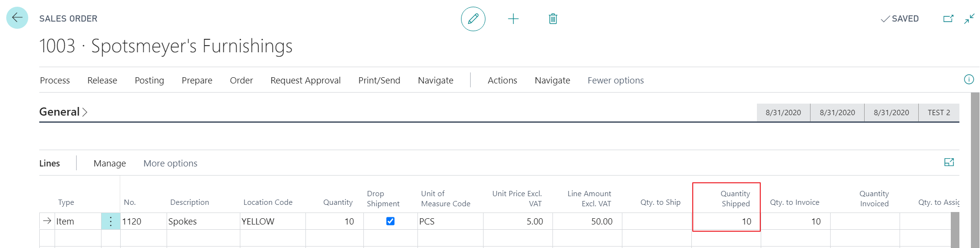The image size is (980, 248).
Task: Open the Print/Send menu
Action: click(379, 81)
